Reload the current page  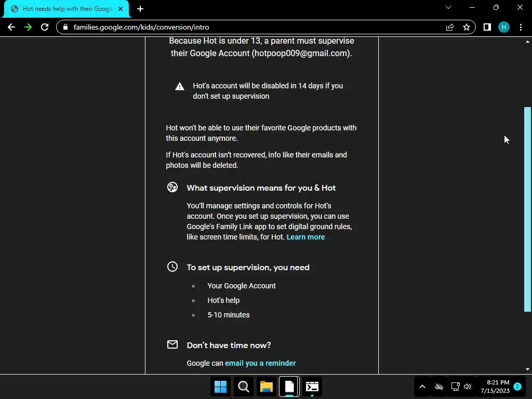click(45, 27)
